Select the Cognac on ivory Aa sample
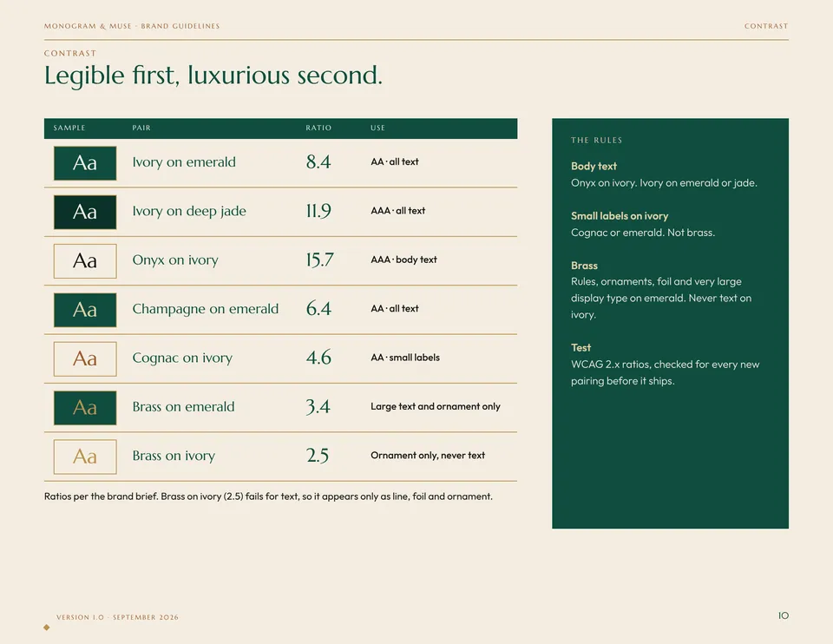 coord(85,358)
